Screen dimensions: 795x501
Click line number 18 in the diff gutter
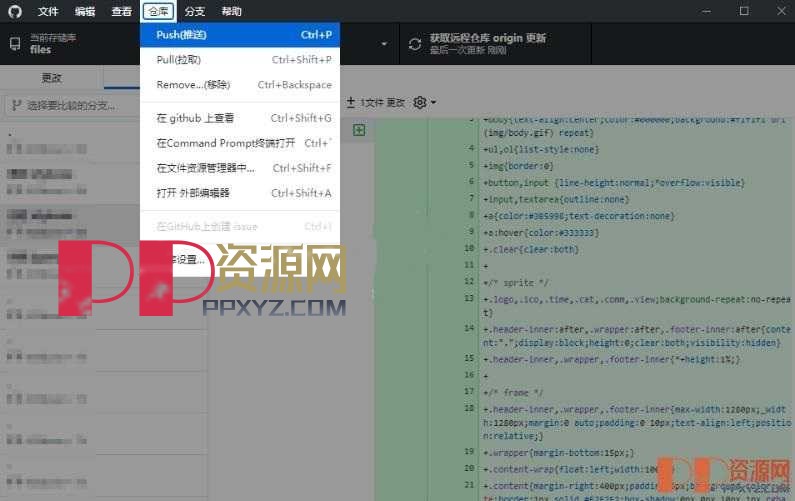click(469, 408)
